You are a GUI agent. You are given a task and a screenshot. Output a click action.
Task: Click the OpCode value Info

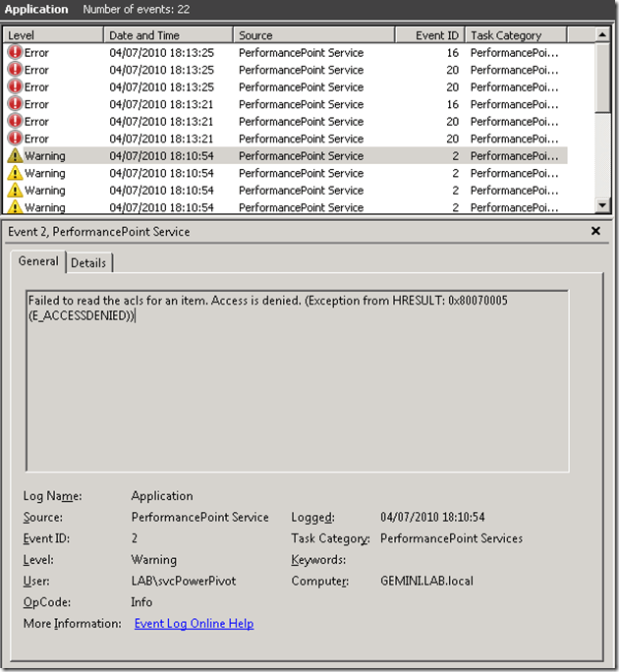pyautogui.click(x=141, y=602)
